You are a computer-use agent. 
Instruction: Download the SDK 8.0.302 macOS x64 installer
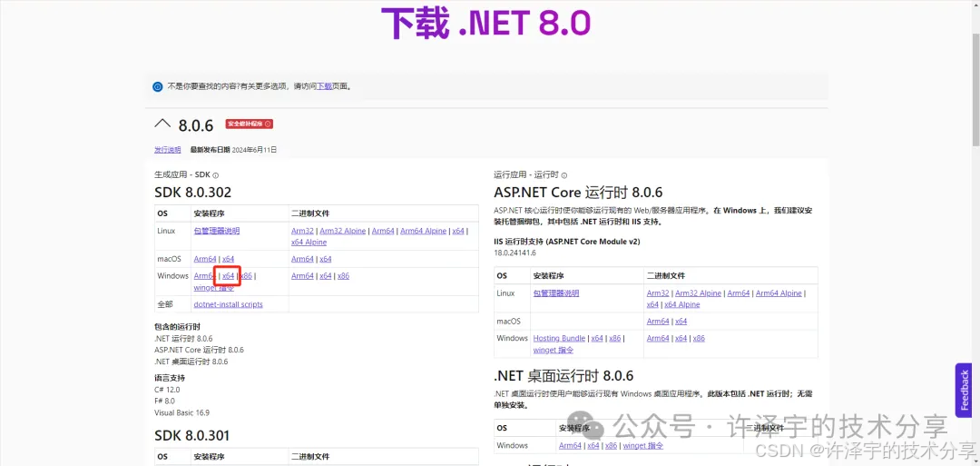pos(228,259)
